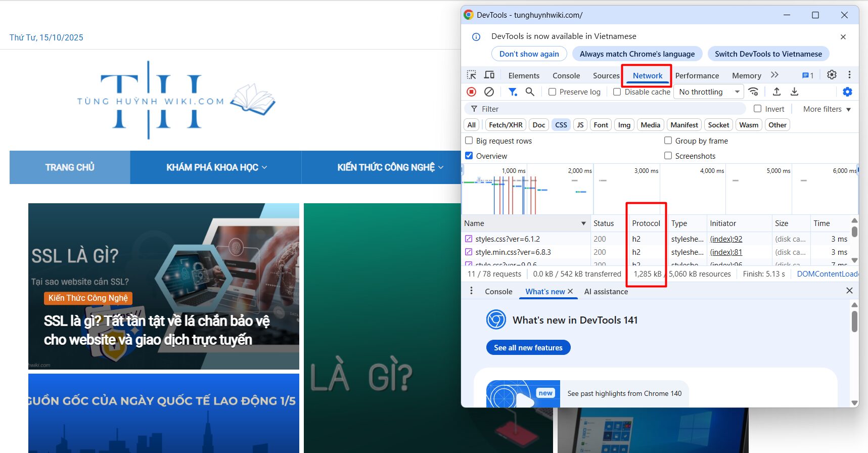Enable the Preserve log checkbox

553,92
